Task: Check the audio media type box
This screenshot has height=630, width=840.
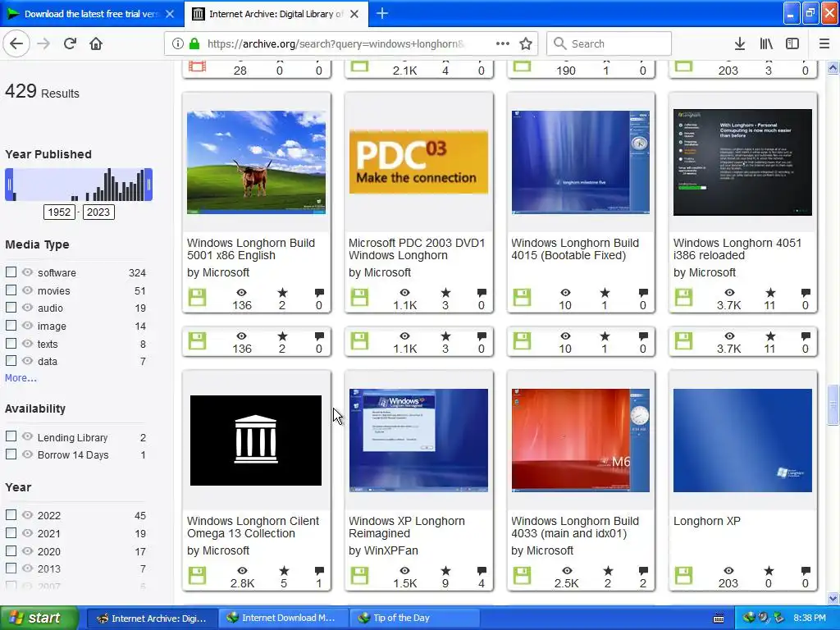Action: 11,307
